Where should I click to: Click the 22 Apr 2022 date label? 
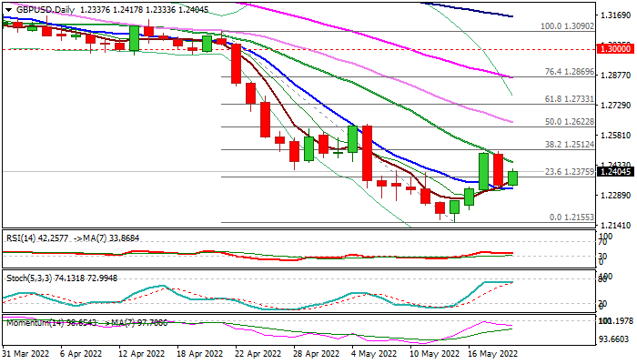tap(253, 354)
